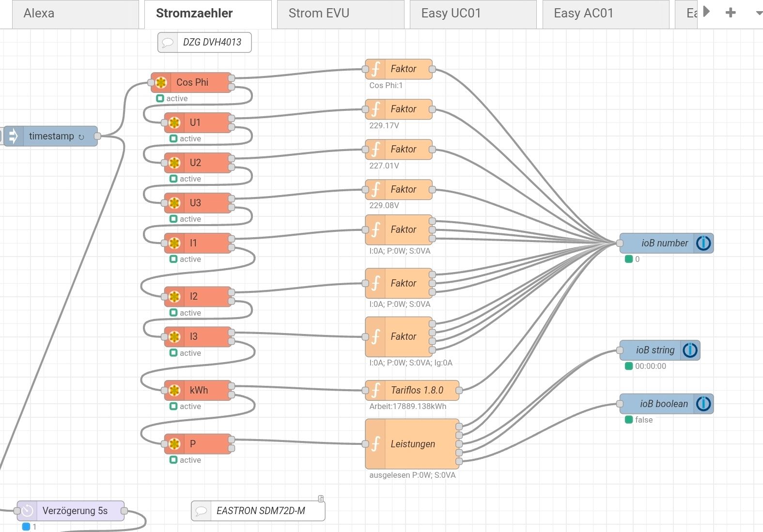Click the ioB string input port

[x=620, y=350]
